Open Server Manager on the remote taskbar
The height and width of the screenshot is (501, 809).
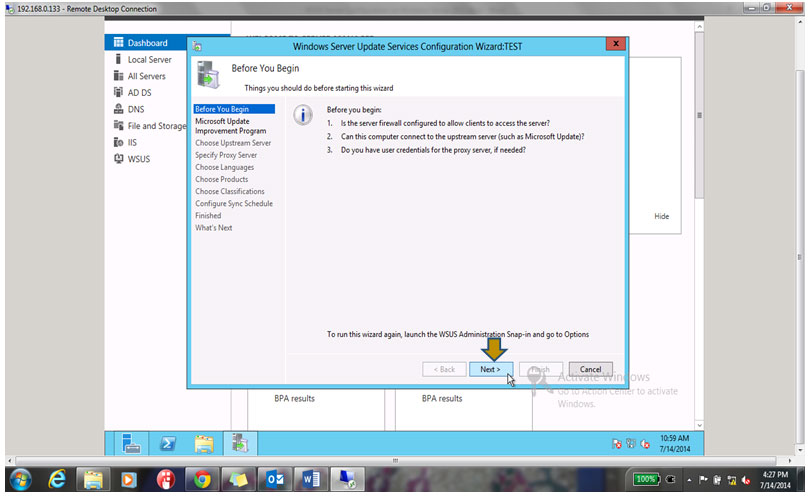coord(131,444)
